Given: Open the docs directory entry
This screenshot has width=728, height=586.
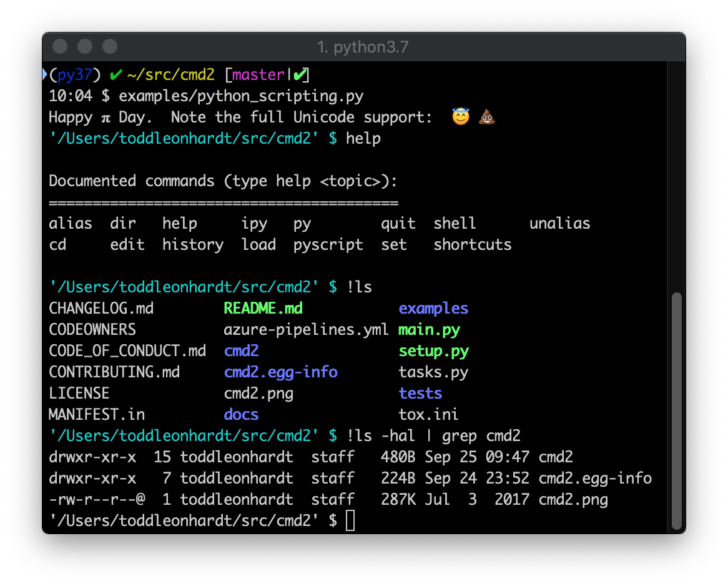Looking at the screenshot, I should (241, 414).
